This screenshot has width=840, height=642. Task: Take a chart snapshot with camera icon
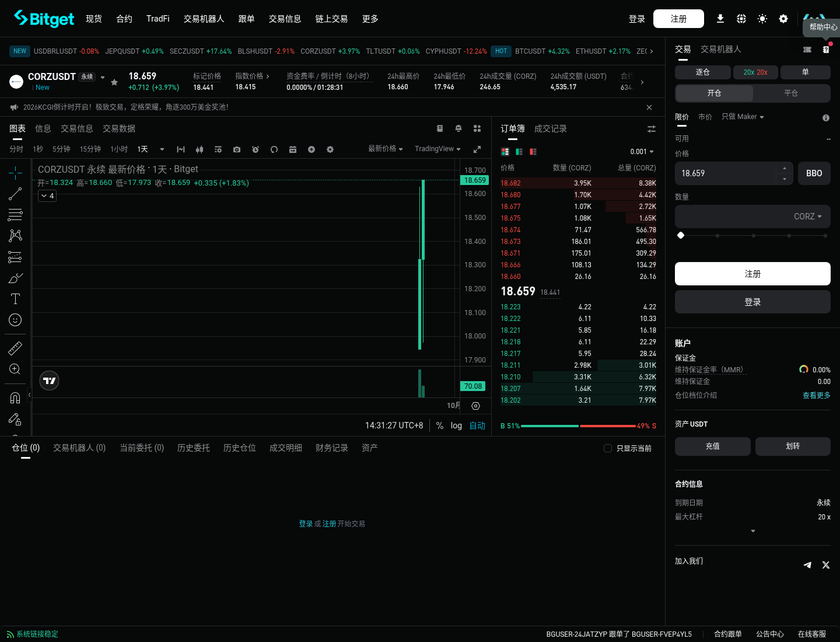237,149
